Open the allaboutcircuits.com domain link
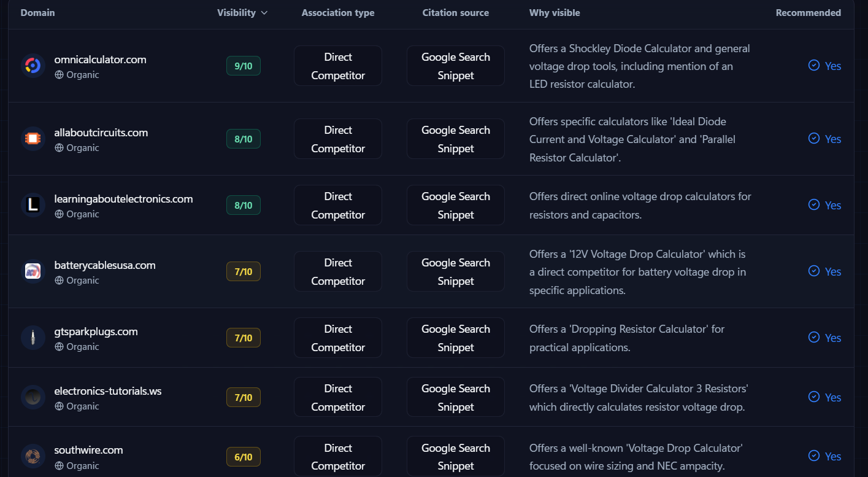 101,133
